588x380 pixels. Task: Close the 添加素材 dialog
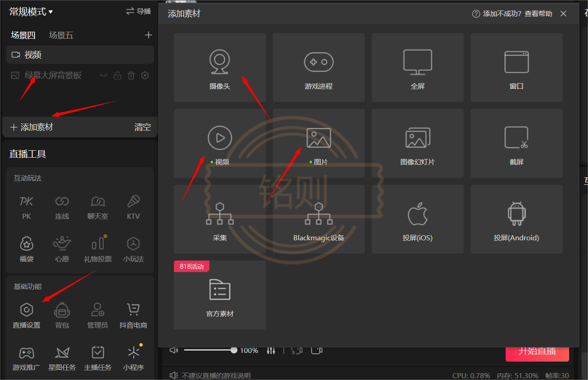click(563, 14)
